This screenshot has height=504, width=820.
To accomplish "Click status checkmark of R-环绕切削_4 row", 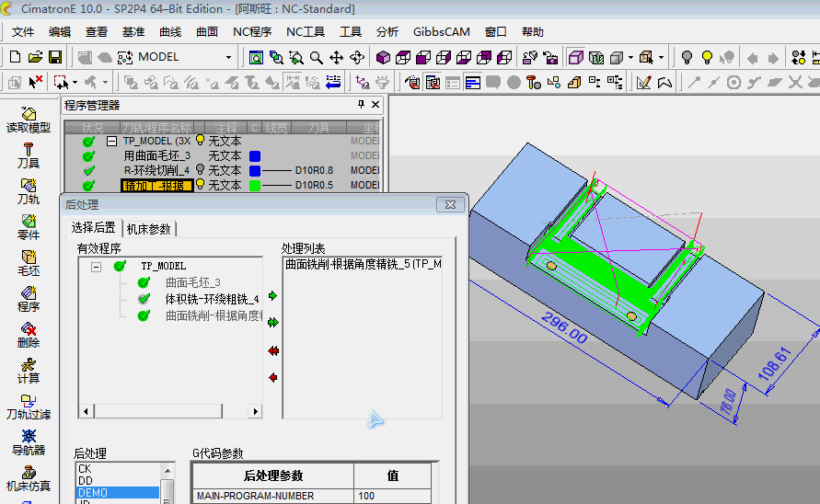I will 89,170.
